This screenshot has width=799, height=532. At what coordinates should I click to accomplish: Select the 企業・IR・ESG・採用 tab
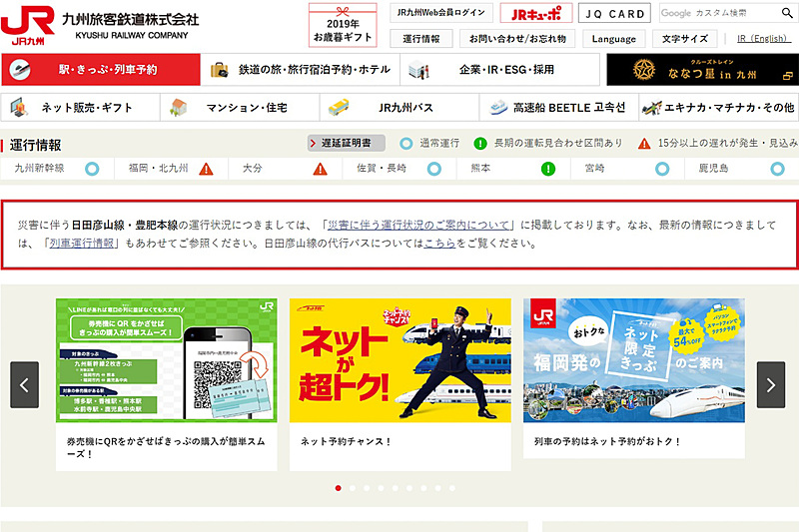500,69
